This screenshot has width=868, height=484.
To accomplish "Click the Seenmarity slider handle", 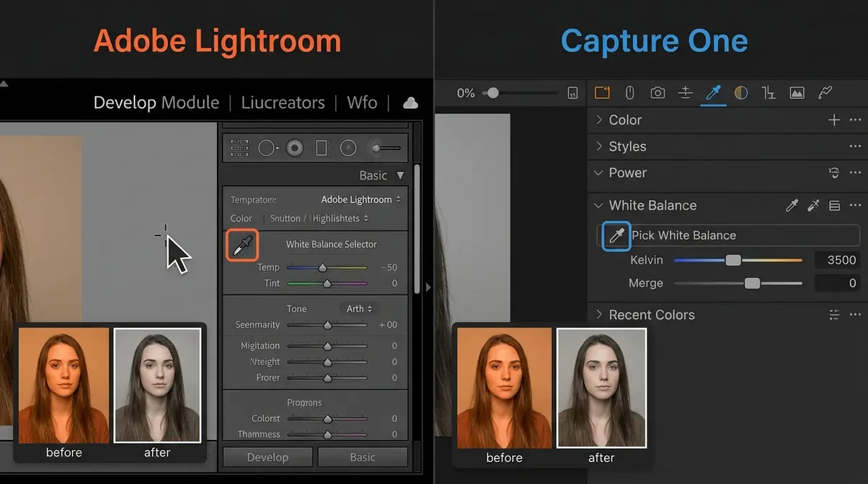I will (327, 326).
